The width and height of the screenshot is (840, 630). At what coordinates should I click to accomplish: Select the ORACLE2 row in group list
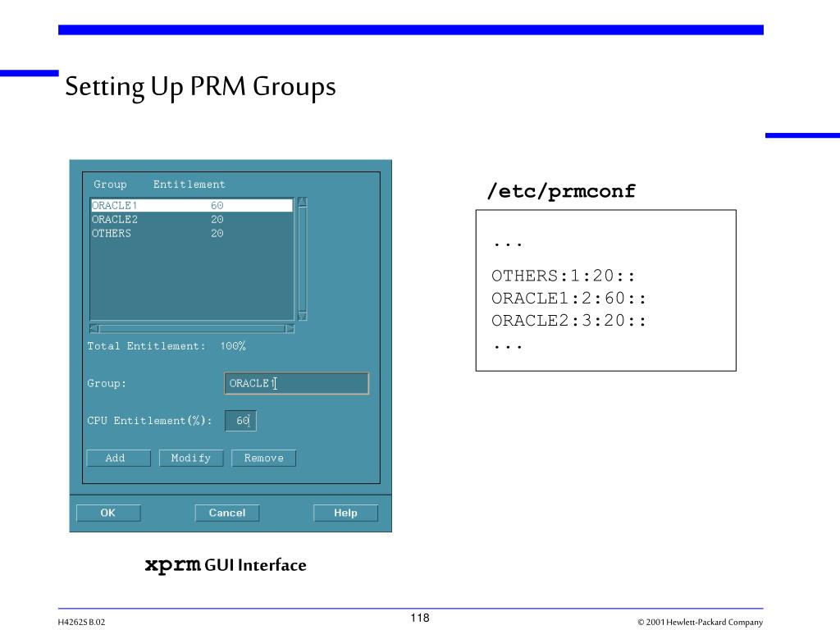192,219
